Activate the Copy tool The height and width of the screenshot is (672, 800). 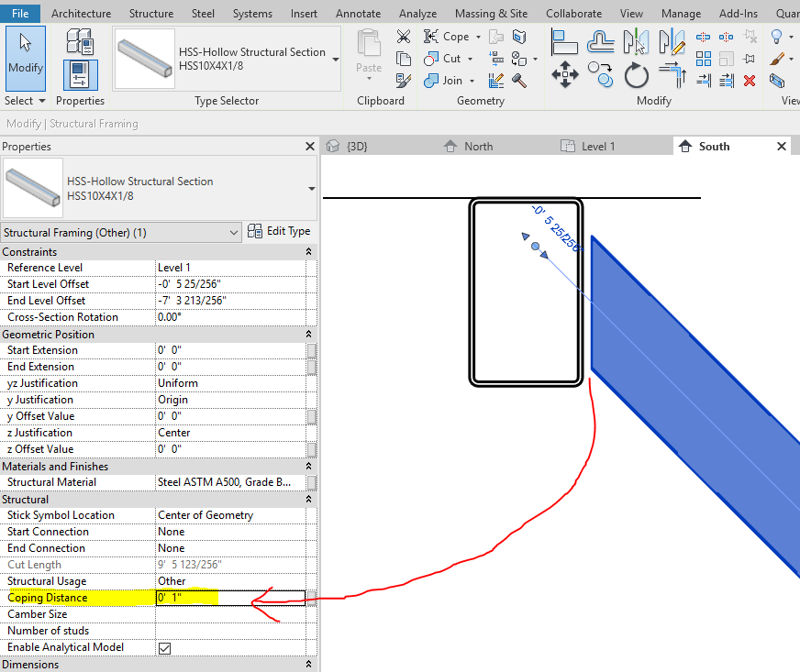pos(601,72)
